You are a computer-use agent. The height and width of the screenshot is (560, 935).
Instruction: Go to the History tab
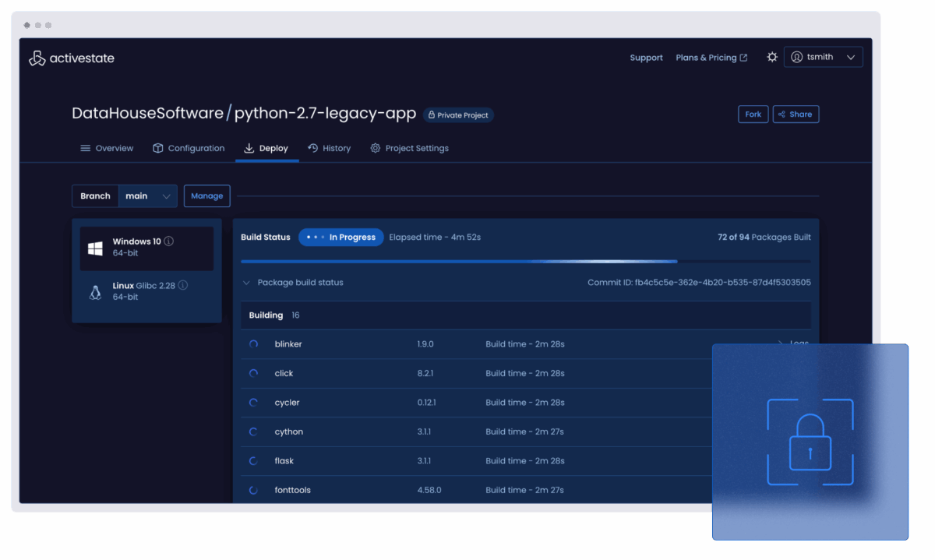[x=329, y=148]
